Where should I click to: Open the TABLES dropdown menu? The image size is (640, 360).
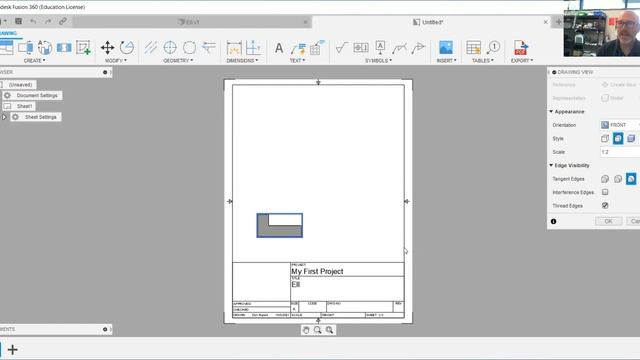[x=483, y=60]
